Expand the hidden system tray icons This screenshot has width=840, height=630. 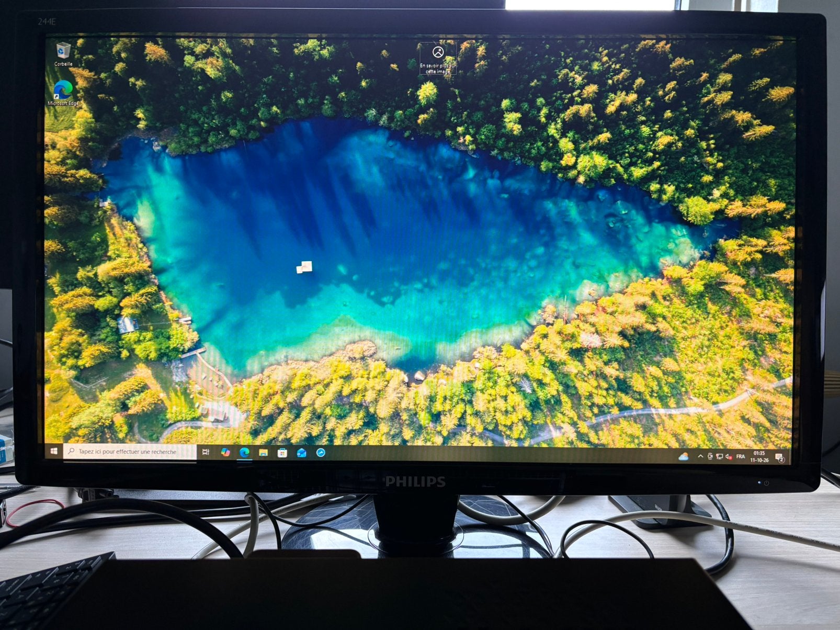point(700,457)
